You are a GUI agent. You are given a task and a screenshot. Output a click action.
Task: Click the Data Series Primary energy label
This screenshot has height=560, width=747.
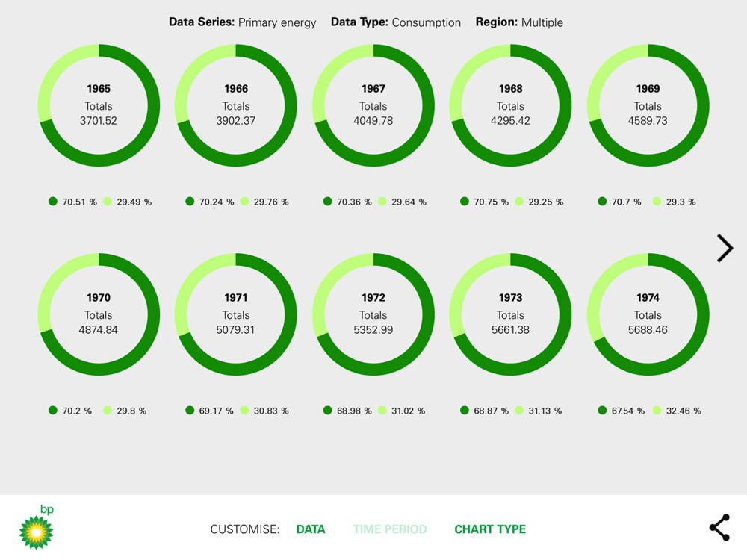[x=243, y=22]
